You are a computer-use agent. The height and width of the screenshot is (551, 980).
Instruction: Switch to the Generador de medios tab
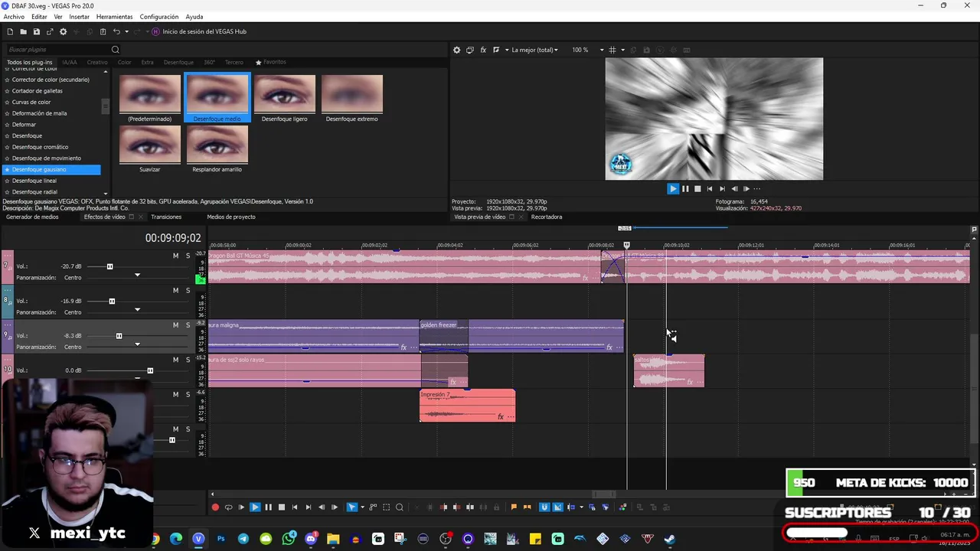pos(32,217)
